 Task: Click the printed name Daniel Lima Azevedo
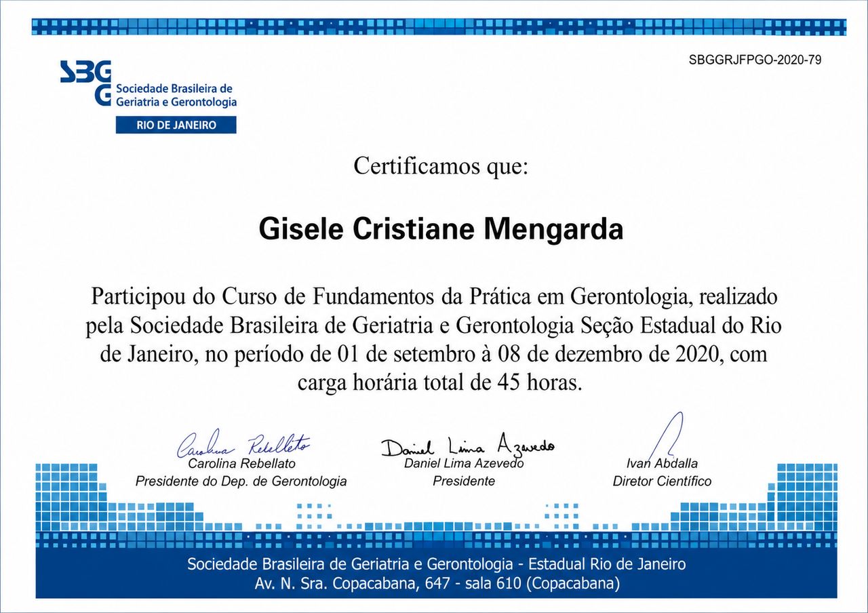coord(464,464)
